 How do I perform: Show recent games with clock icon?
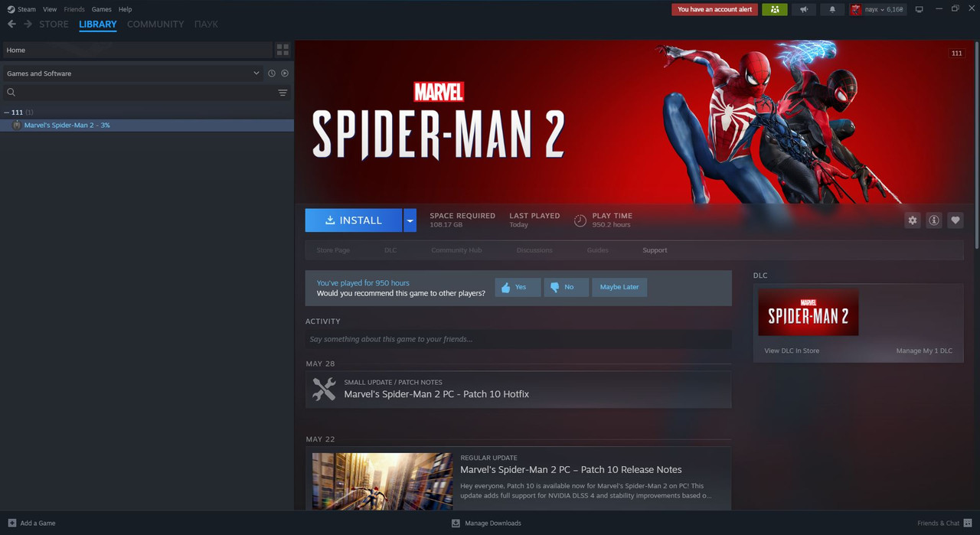pos(271,73)
